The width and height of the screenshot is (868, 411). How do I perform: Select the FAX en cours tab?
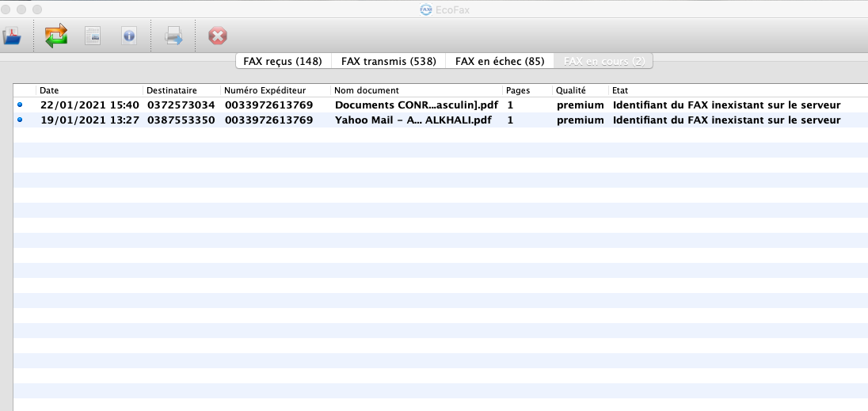point(603,61)
